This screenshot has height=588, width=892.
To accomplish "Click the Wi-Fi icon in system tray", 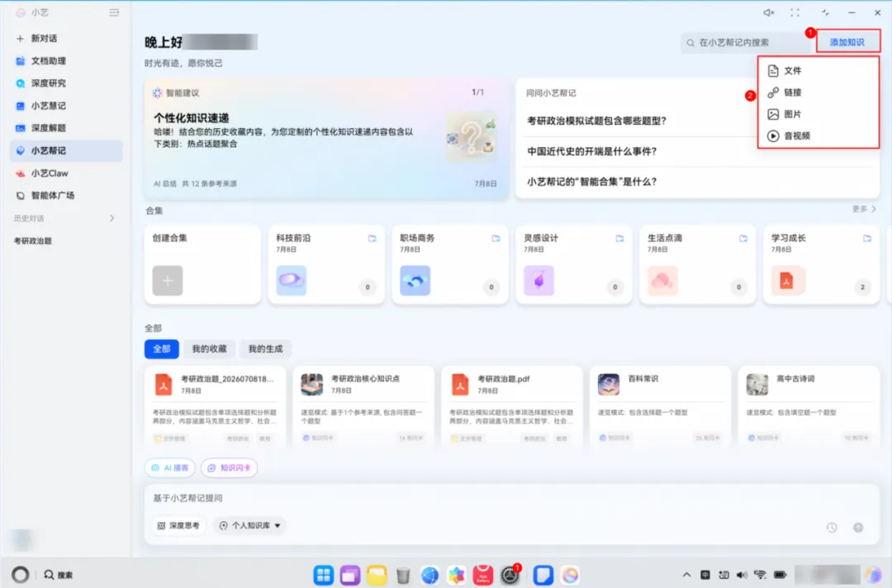I will tap(760, 575).
